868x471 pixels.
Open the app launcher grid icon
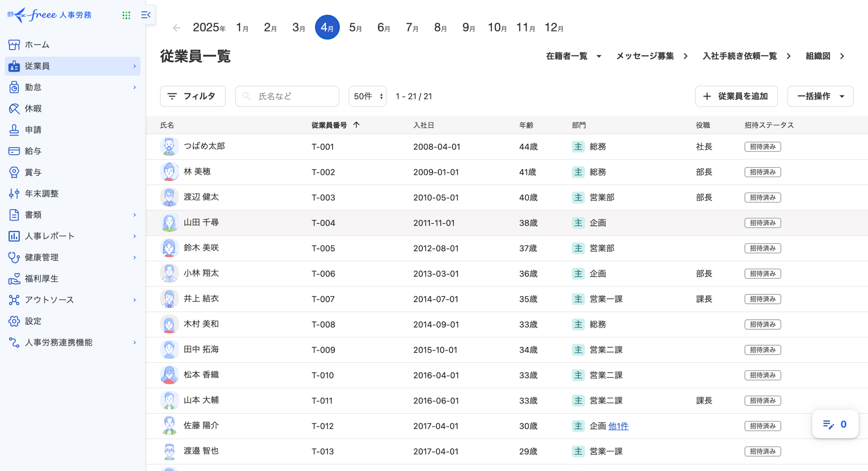pyautogui.click(x=126, y=15)
